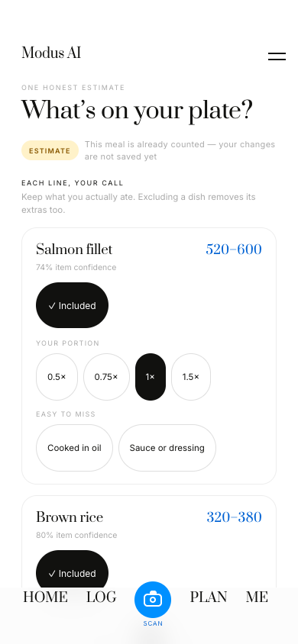Click the Modus AI logo
The image size is (298, 644).
51,53
